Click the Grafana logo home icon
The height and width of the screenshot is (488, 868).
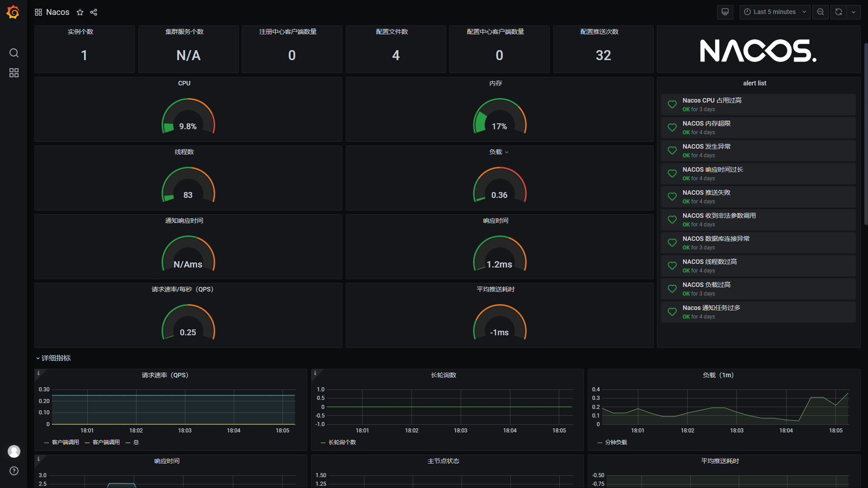[13, 12]
